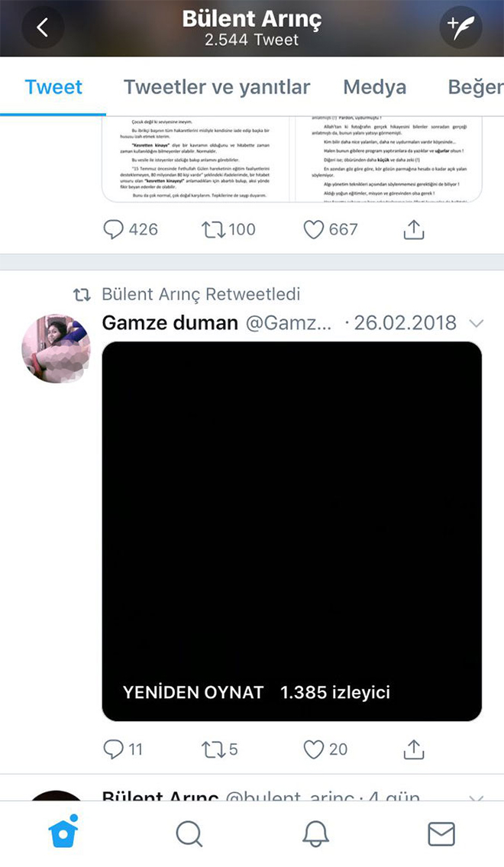Compose a new tweet with feather icon
The image size is (504, 867).
pos(461,27)
